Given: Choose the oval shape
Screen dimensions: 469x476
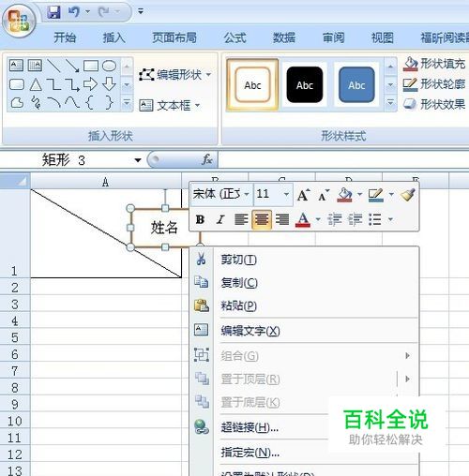Looking at the screenshot, I should [109, 66].
